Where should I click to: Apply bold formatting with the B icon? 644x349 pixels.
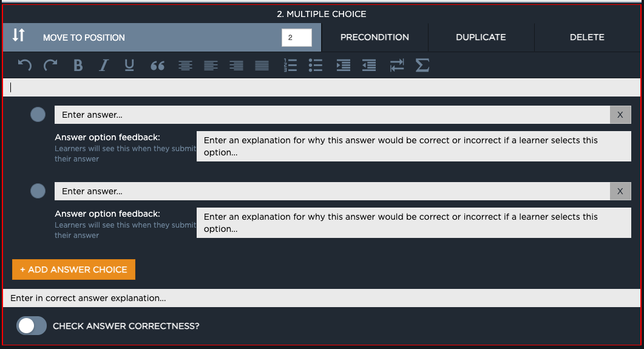(x=78, y=66)
